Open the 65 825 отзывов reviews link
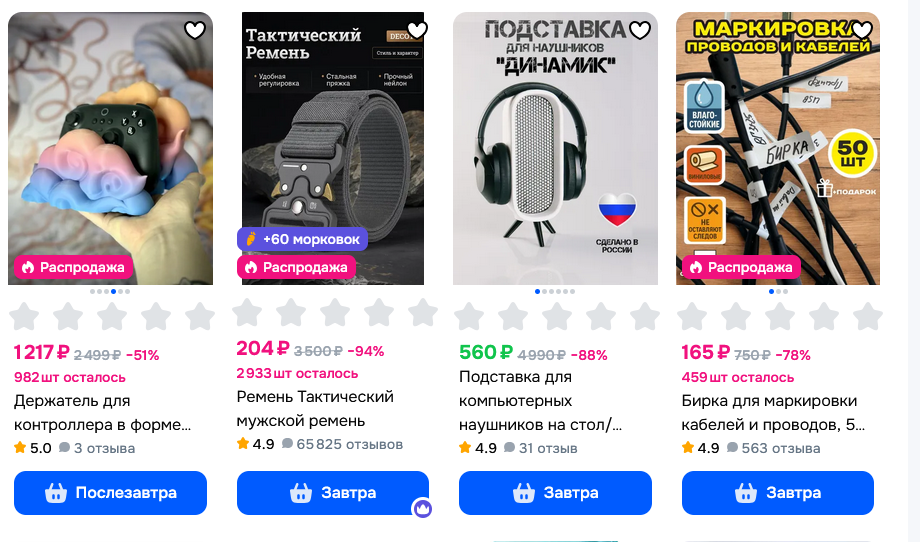Viewport: 920px width, 542px height. [x=343, y=445]
